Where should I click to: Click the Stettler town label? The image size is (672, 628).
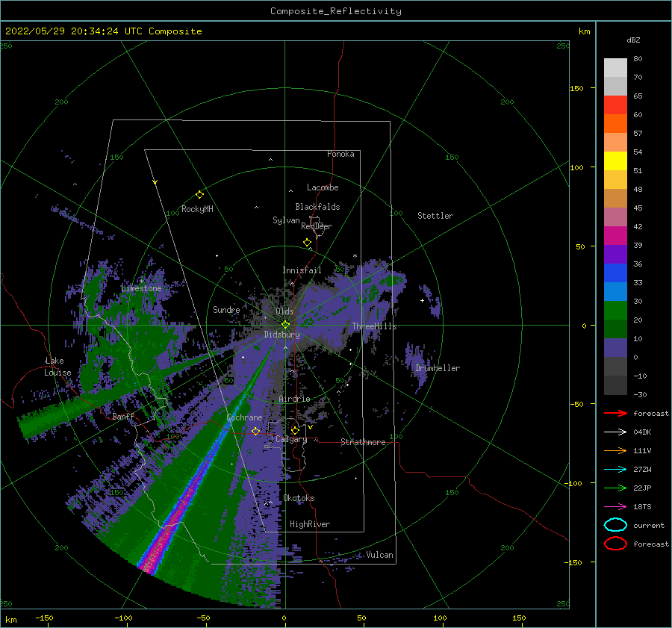(435, 216)
